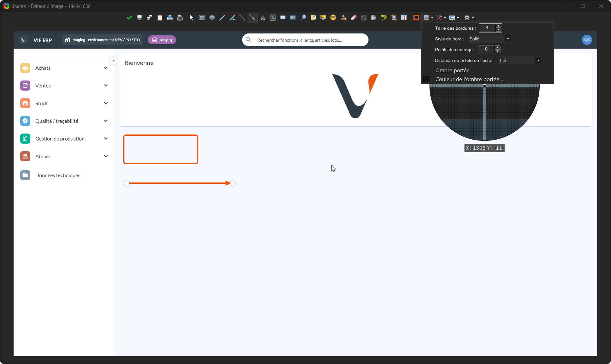The height and width of the screenshot is (364, 611).
Task: Toggle the Ombre portée option
Action: [x=452, y=70]
